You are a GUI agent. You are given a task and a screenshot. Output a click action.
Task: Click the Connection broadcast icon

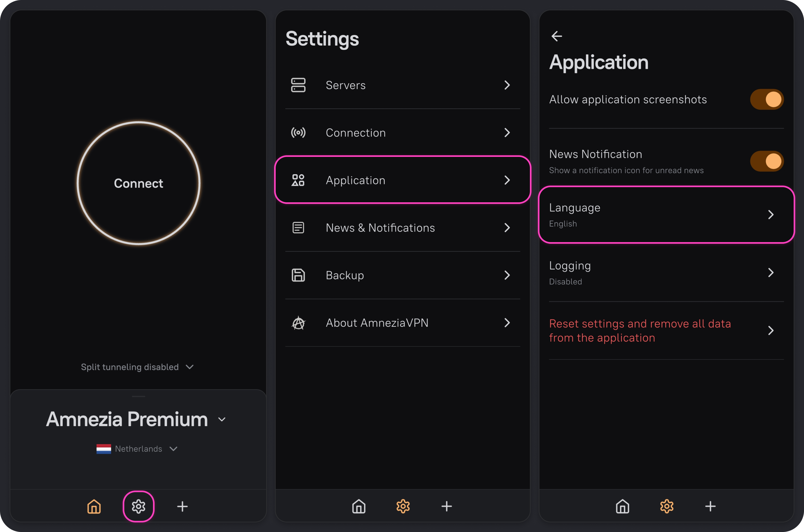pyautogui.click(x=298, y=133)
